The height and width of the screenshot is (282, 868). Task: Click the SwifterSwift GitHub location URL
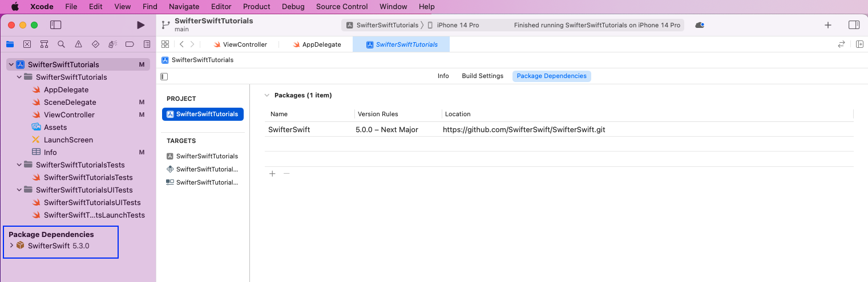coord(524,130)
